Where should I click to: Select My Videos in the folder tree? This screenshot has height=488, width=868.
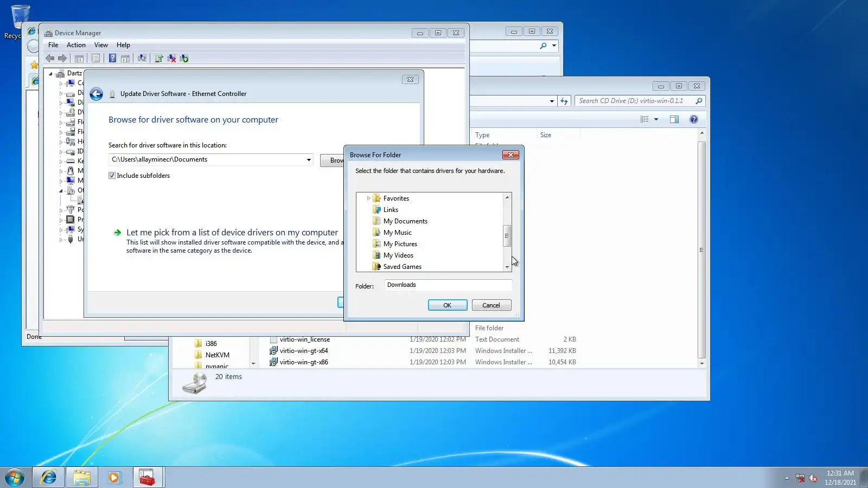pos(398,255)
